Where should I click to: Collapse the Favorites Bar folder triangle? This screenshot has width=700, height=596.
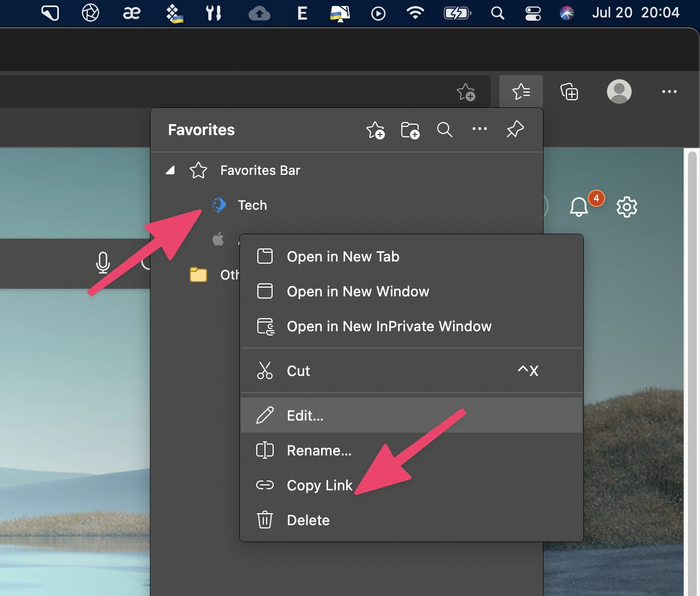tap(171, 171)
